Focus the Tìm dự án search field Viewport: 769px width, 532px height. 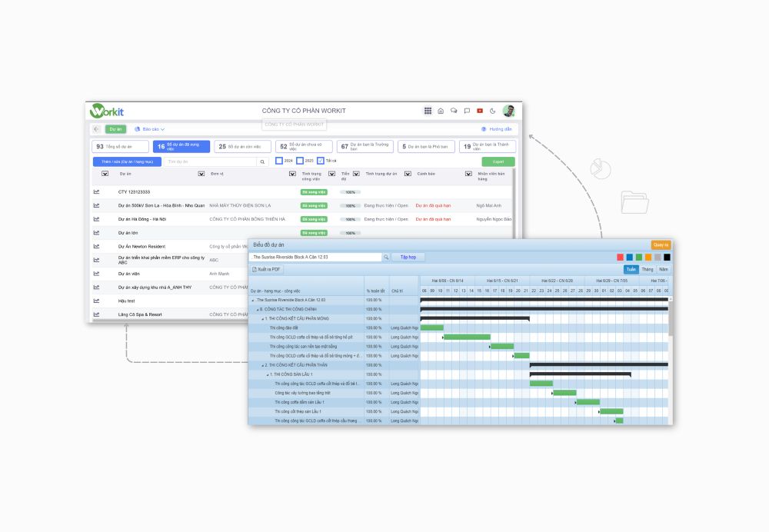(x=210, y=161)
